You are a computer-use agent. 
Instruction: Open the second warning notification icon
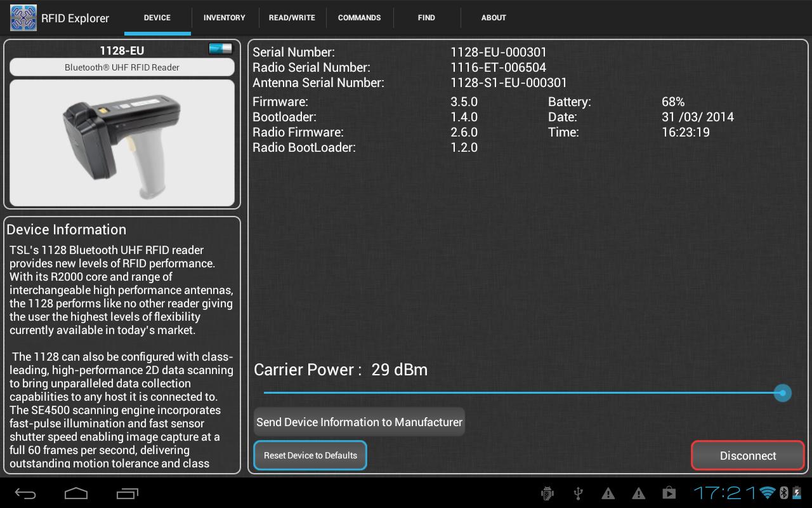click(638, 493)
